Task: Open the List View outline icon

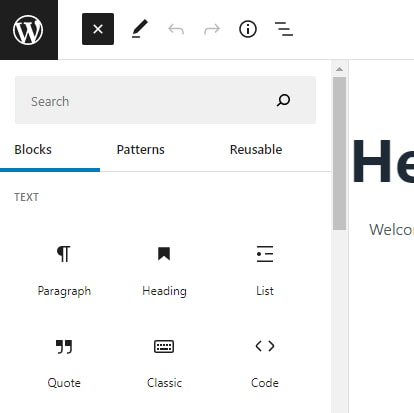Action: (x=284, y=29)
